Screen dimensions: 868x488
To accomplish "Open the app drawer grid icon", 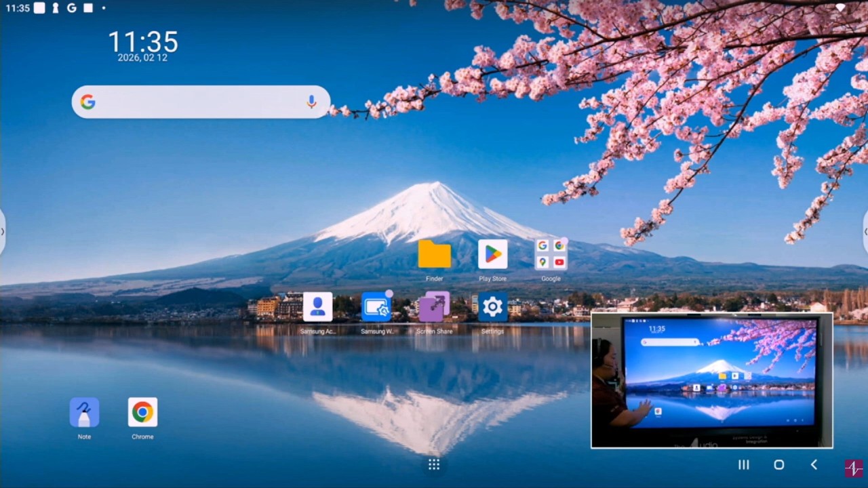I will (434, 464).
